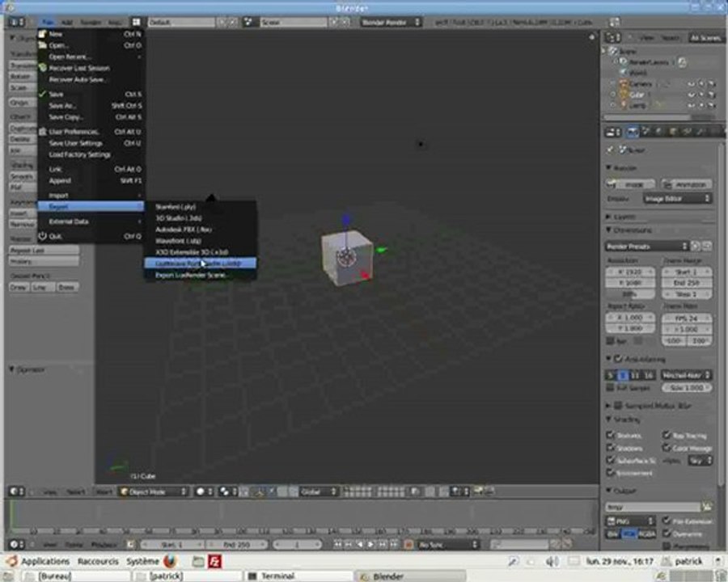Select Stanford (.ply) export option

(200, 207)
